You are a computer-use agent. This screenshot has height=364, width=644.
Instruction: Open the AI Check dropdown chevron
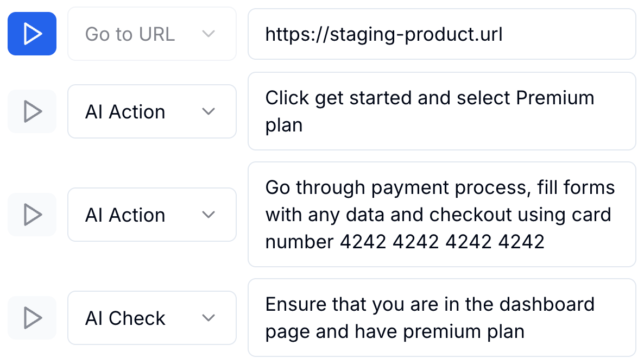tap(209, 318)
